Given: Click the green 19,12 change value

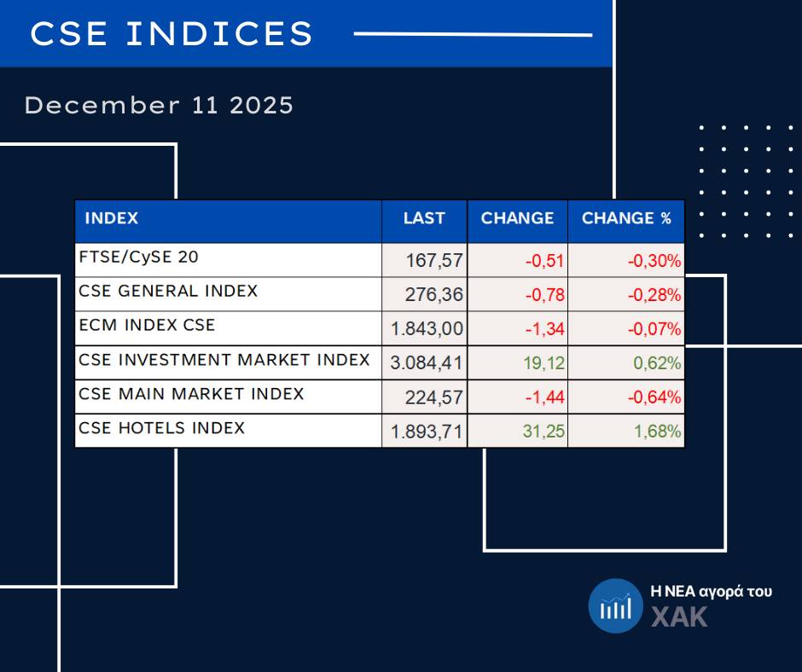Looking at the screenshot, I should click(x=545, y=363).
